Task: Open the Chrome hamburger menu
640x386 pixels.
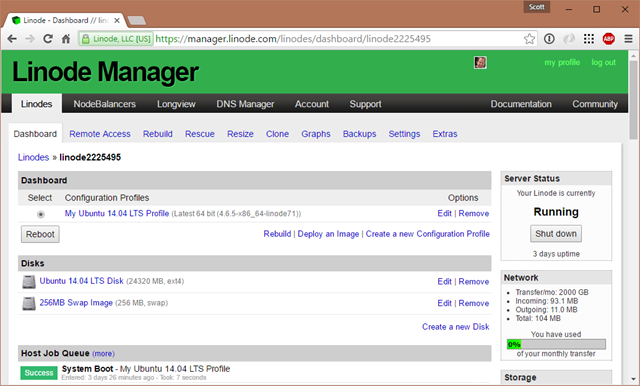Action: (628, 39)
